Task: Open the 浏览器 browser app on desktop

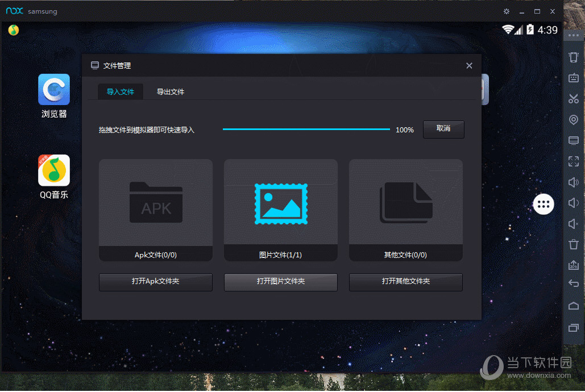Action: coord(53,90)
